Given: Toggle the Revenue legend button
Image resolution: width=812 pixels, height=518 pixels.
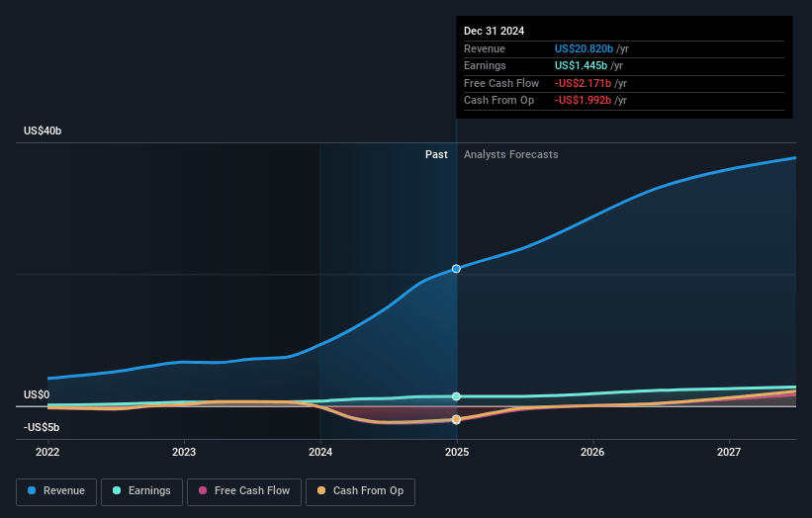Looking at the screenshot, I should (56, 491).
